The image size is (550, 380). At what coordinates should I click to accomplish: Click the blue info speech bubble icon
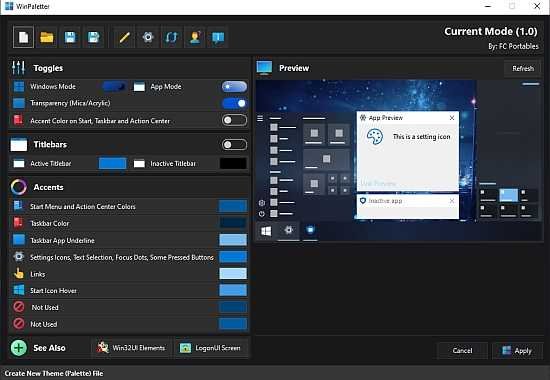click(x=218, y=37)
